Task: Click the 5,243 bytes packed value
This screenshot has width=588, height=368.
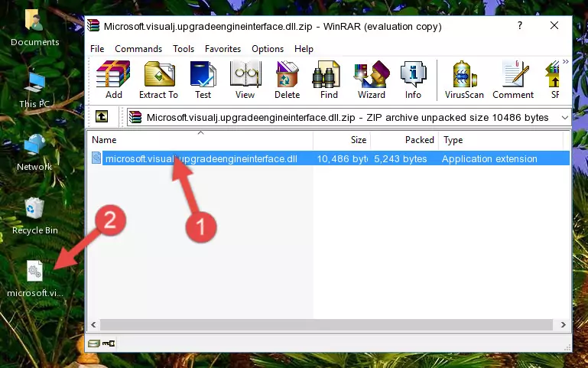Action: click(400, 159)
